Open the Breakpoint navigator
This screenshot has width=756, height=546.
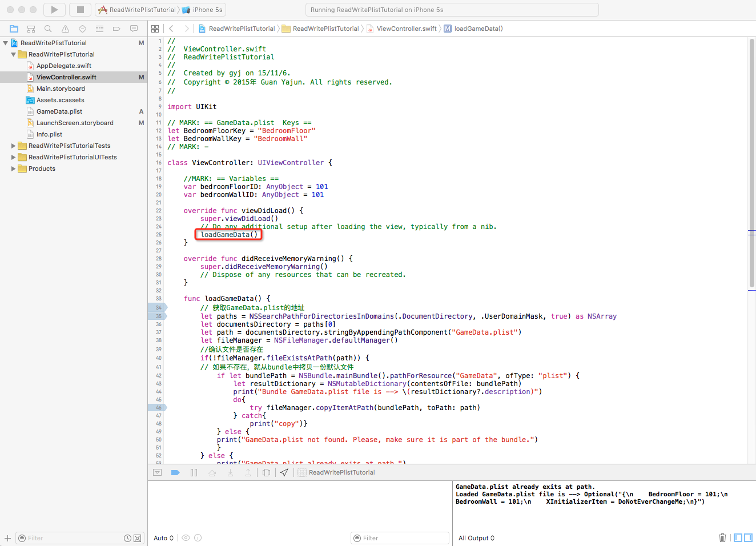point(116,29)
